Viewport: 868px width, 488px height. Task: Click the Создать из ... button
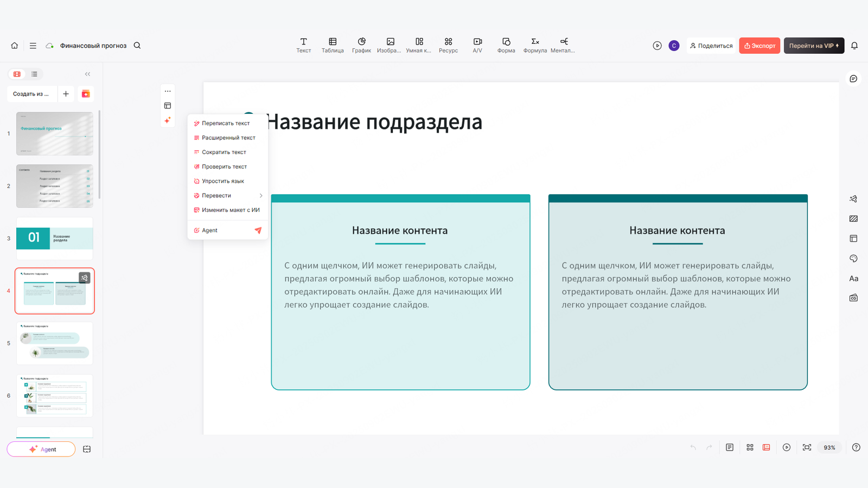31,94
